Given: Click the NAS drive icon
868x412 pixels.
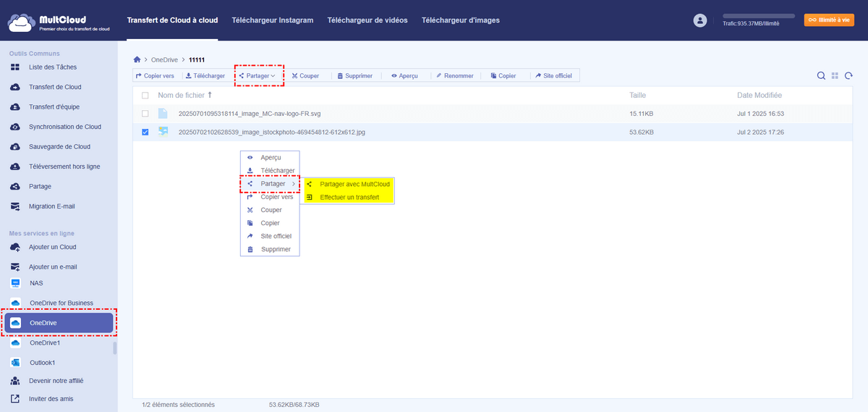Looking at the screenshot, I should [x=15, y=283].
